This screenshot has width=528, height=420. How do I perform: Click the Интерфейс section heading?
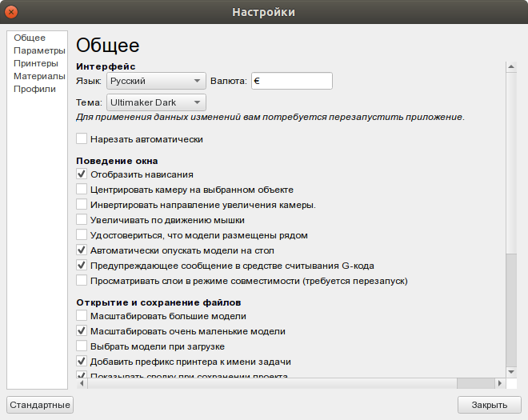click(x=106, y=66)
